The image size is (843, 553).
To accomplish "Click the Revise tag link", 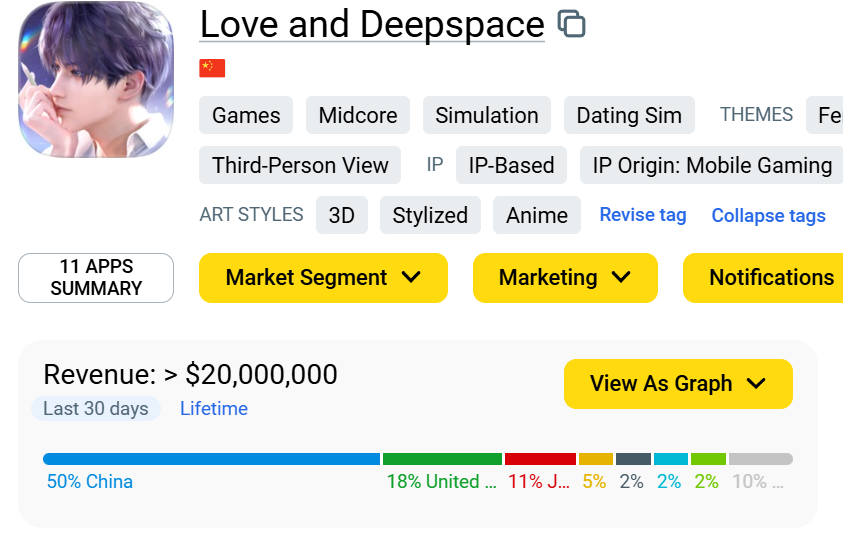I will pos(643,215).
